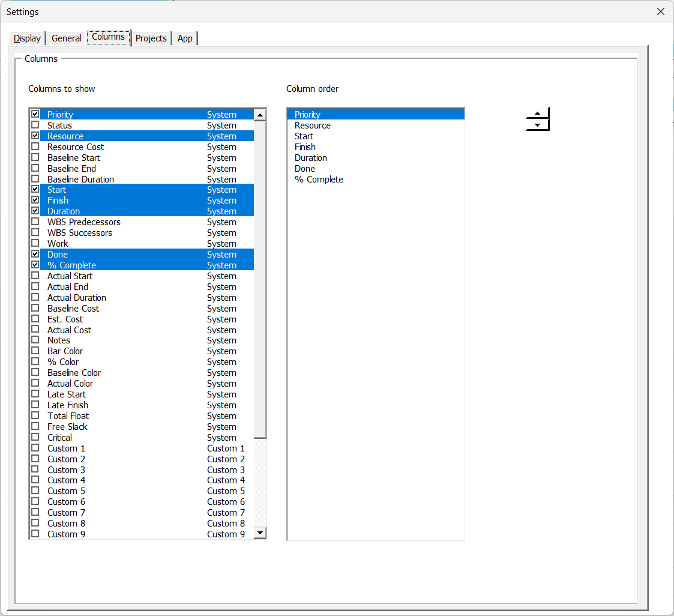674x616 pixels.
Task: Click the Total Float row label
Action: [x=68, y=415]
